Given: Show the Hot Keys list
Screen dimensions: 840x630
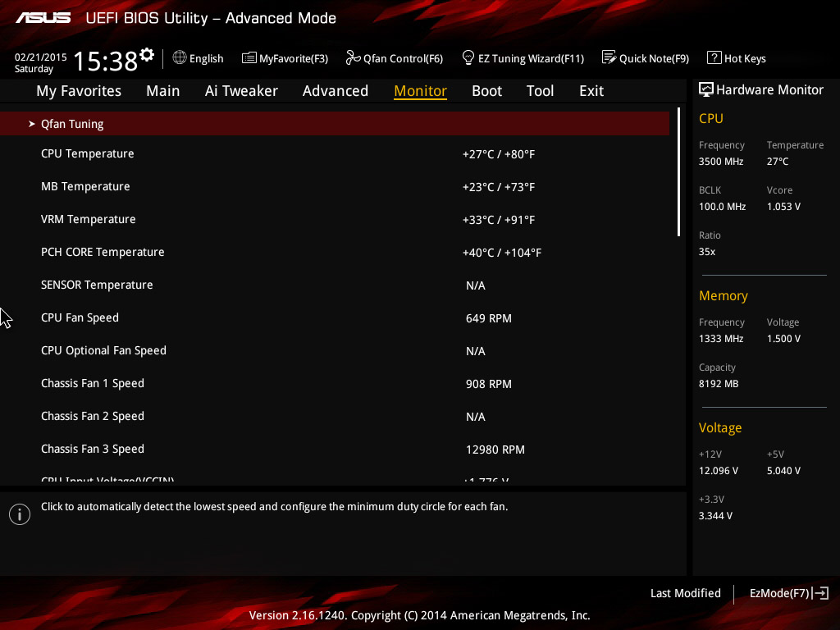Looking at the screenshot, I should click(x=737, y=58).
